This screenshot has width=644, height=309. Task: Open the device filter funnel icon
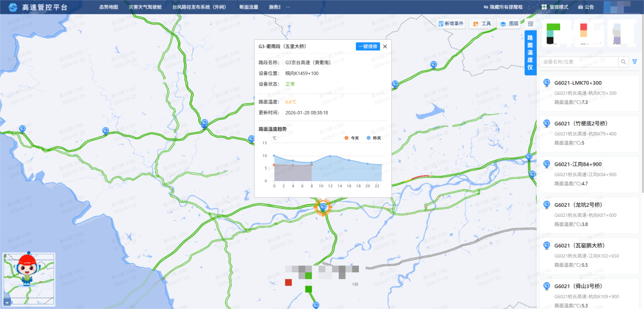[x=634, y=62]
